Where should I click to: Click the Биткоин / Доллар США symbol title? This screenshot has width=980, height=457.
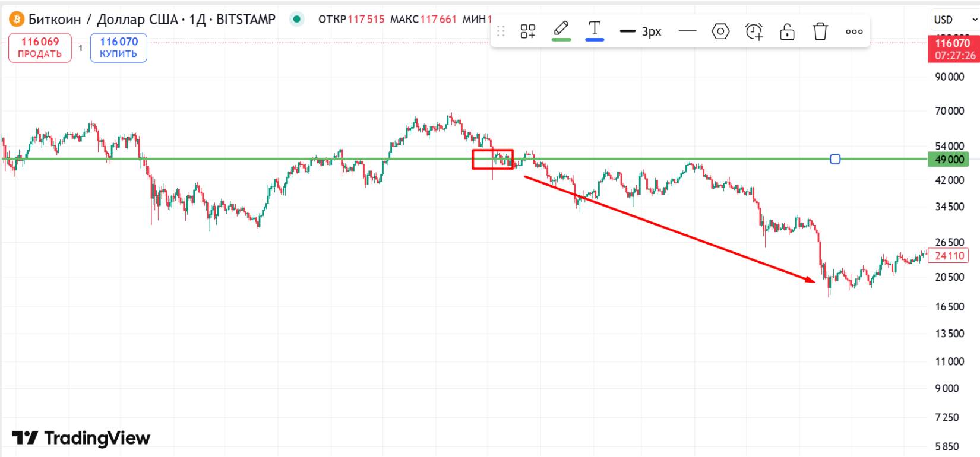point(151,20)
